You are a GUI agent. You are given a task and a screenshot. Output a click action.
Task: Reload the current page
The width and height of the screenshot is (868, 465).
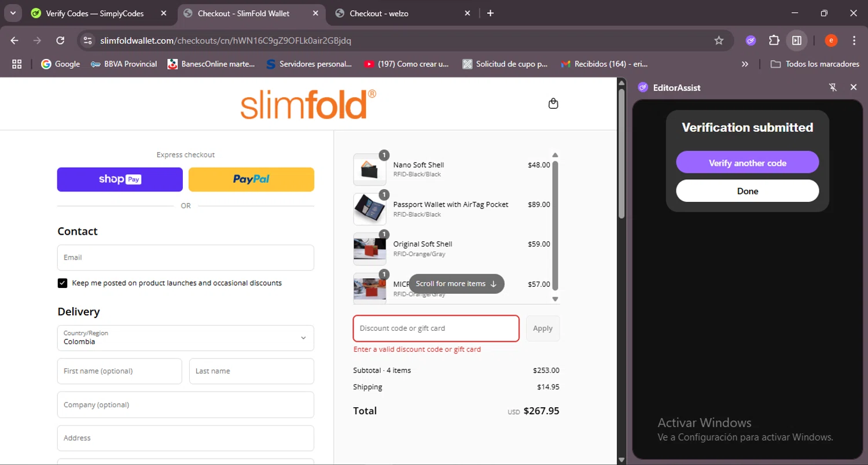tap(60, 40)
